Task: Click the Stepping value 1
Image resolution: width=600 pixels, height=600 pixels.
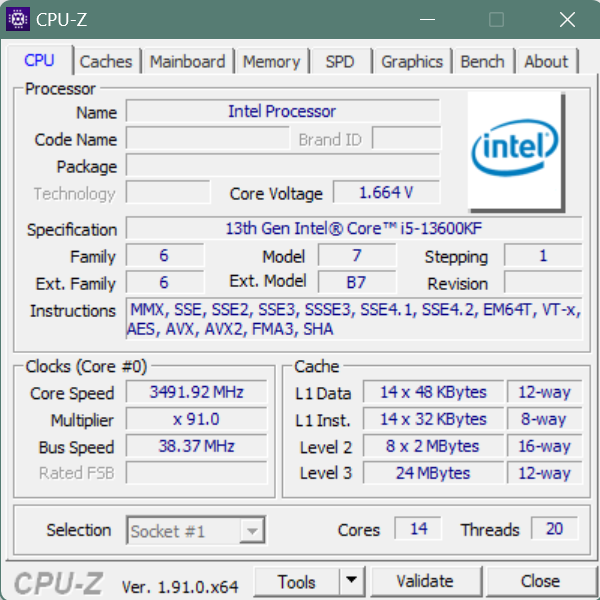Action: (x=543, y=255)
